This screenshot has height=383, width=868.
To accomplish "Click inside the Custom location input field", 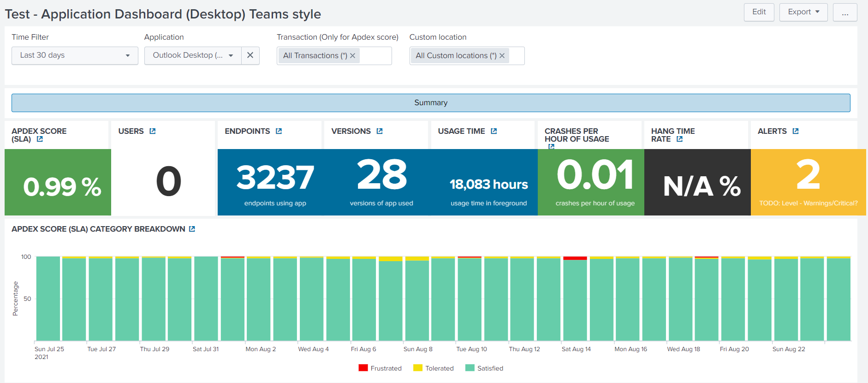I will pos(516,56).
